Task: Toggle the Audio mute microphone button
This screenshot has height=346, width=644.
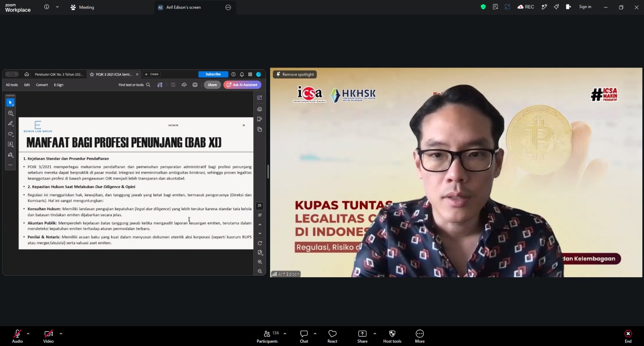Action: [x=17, y=336]
